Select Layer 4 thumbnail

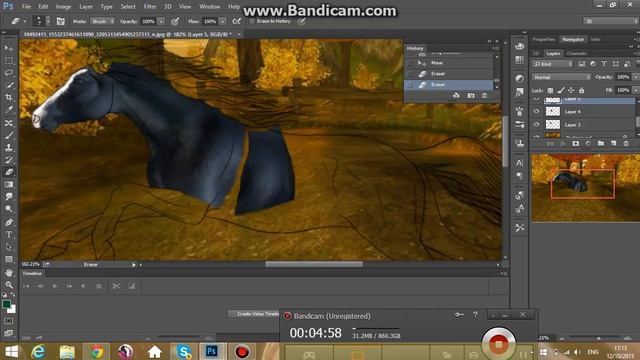pos(553,111)
